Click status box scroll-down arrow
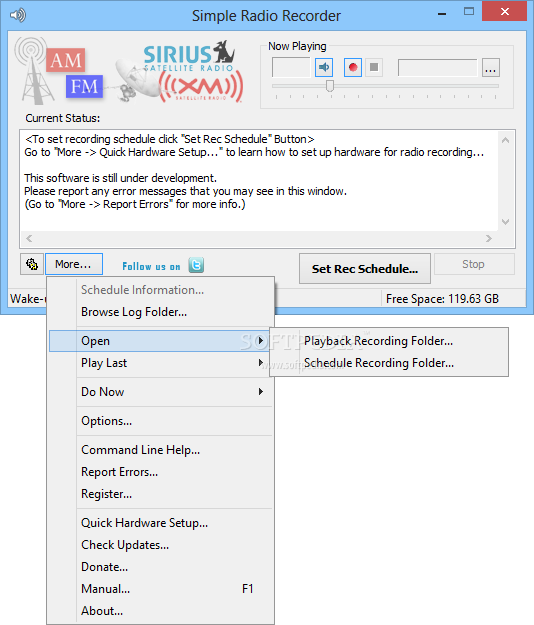 click(505, 222)
